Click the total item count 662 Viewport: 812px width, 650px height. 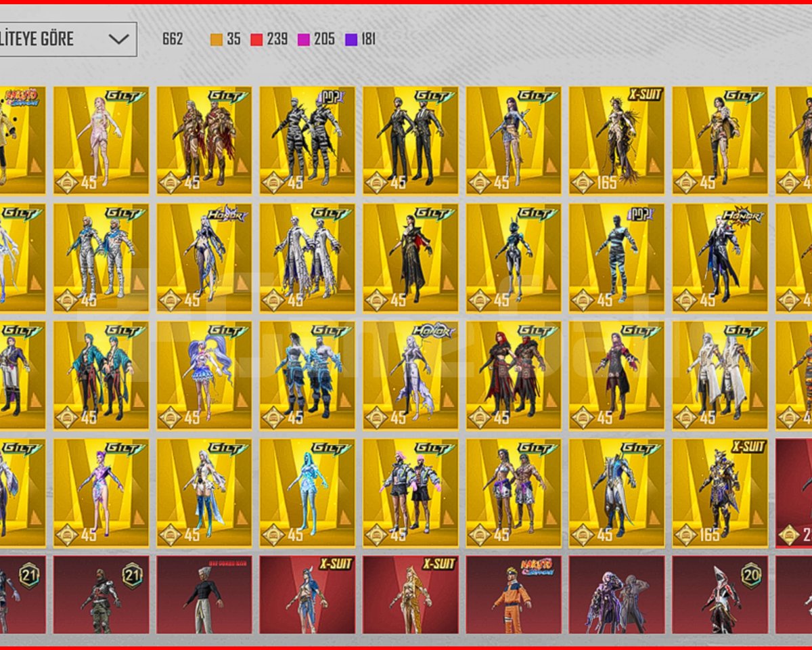pos(173,39)
